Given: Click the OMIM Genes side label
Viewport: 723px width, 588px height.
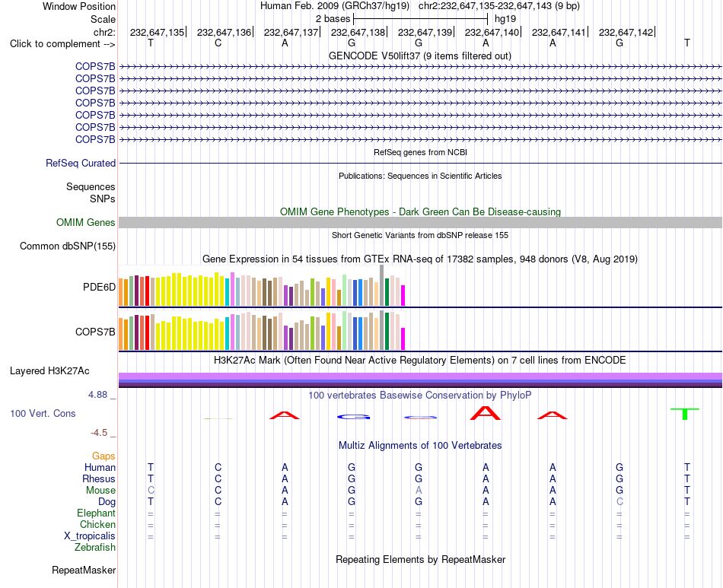Looking at the screenshot, I should (x=86, y=223).
